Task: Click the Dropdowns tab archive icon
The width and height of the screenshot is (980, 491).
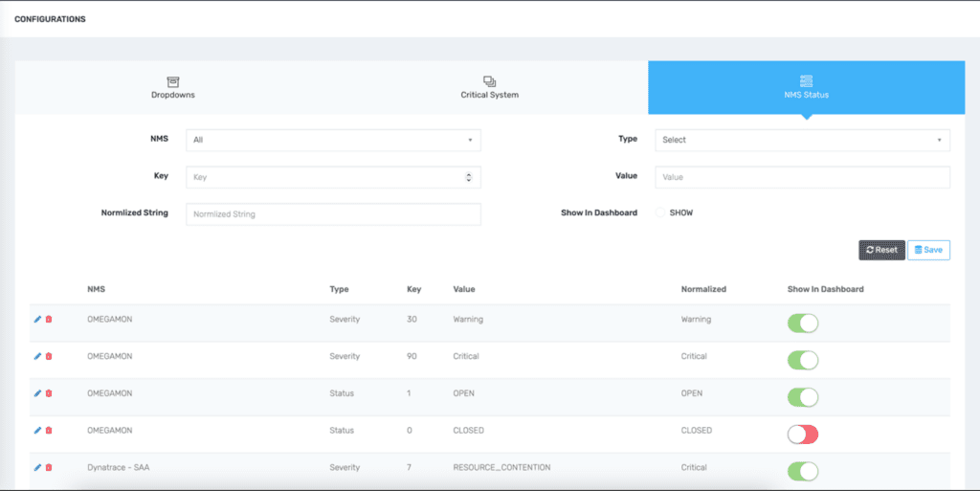Action: 173,82
